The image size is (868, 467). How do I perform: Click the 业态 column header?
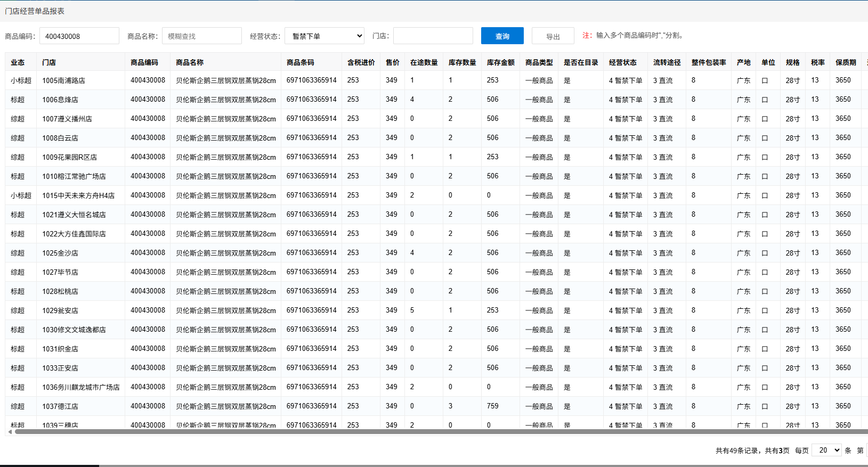click(18, 62)
